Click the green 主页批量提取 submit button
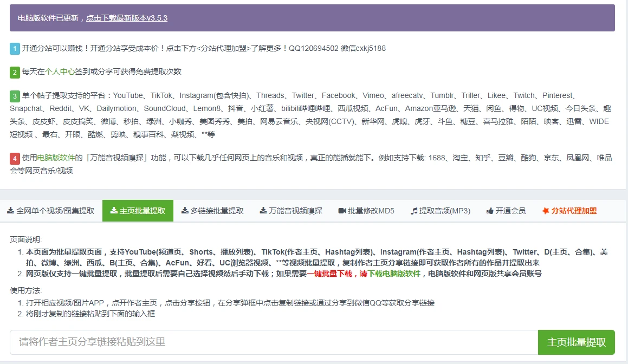628x364 pixels. pyautogui.click(x=577, y=342)
